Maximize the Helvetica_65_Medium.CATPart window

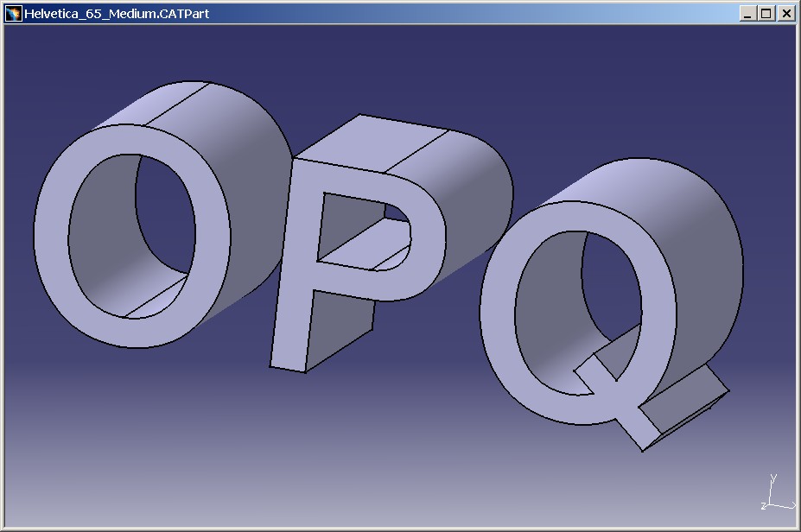coord(766,14)
